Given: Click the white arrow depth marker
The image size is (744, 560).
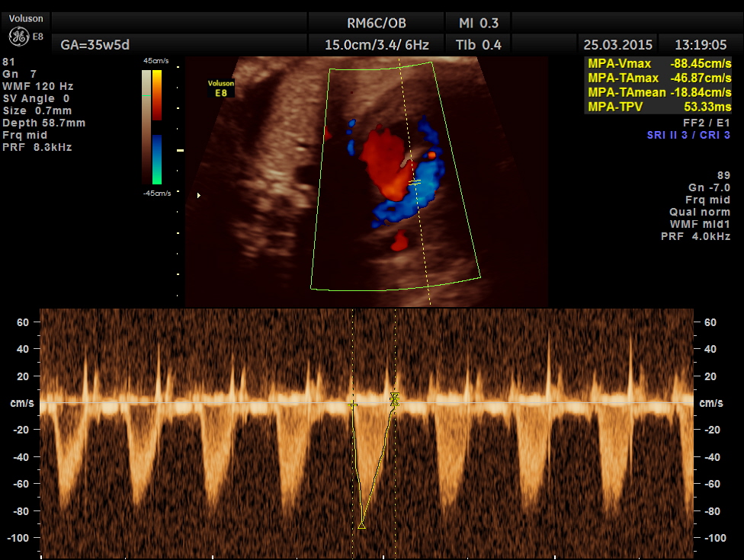Looking at the screenshot, I should (x=200, y=196).
